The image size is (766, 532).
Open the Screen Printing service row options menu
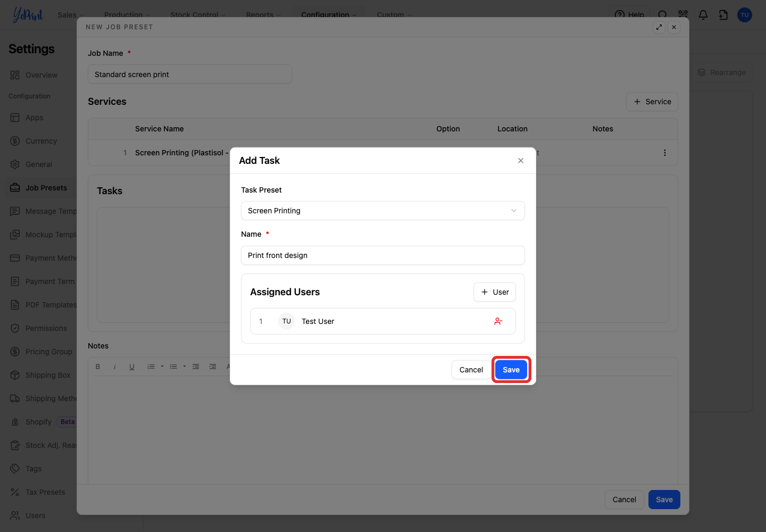tap(665, 153)
